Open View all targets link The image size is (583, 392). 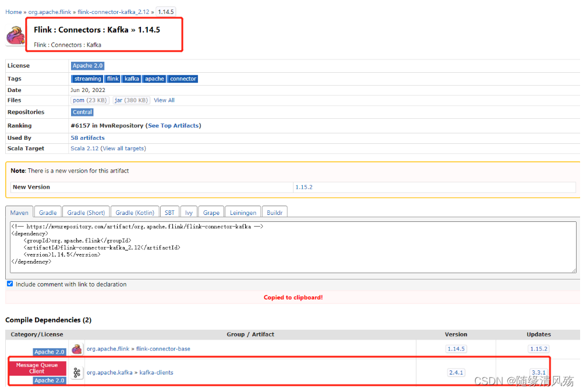tap(123, 149)
